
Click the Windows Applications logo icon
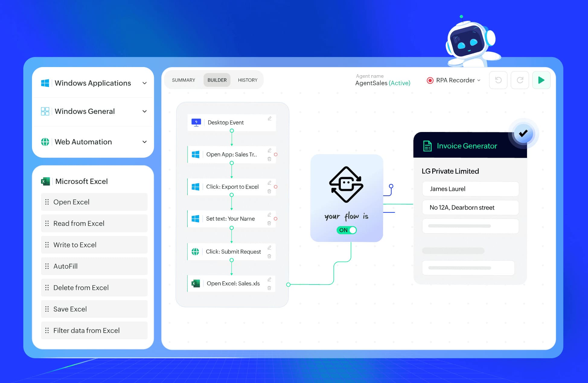(45, 83)
